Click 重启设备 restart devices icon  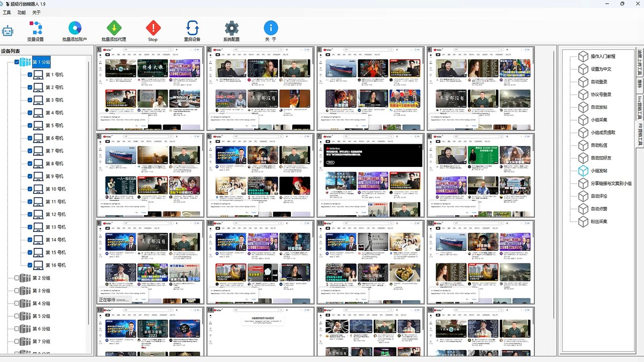[x=192, y=28]
